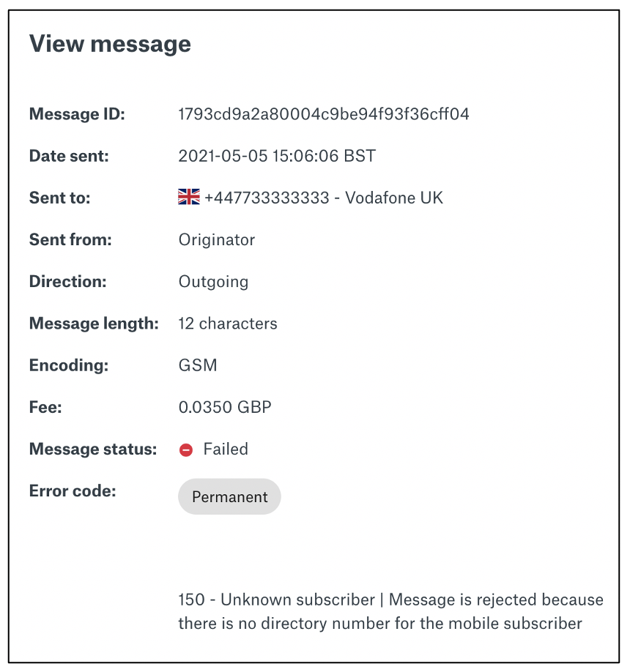Click the 12 characters length value
Viewport: 630px width, 672px height.
tap(228, 324)
